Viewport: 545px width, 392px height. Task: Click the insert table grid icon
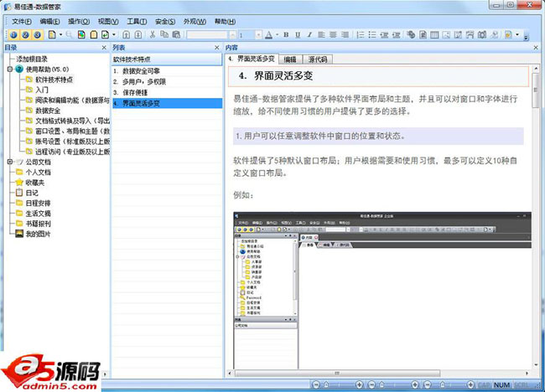(434, 34)
